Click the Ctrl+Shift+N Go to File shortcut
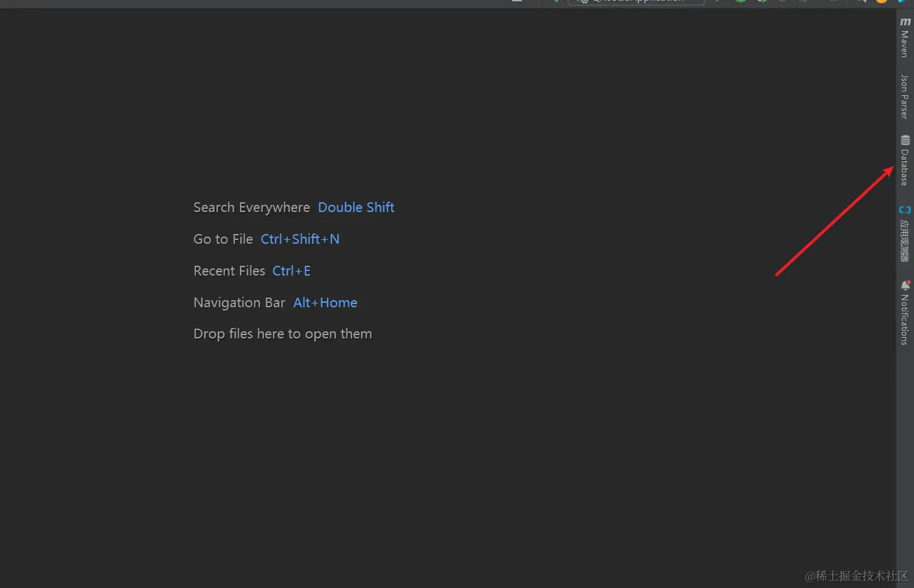Viewport: 914px width, 588px height. [x=300, y=239]
